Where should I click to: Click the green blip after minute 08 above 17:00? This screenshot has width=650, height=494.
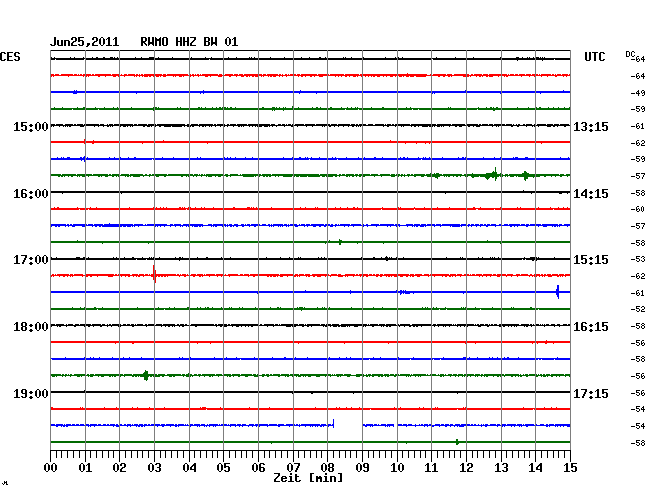coord(340,242)
